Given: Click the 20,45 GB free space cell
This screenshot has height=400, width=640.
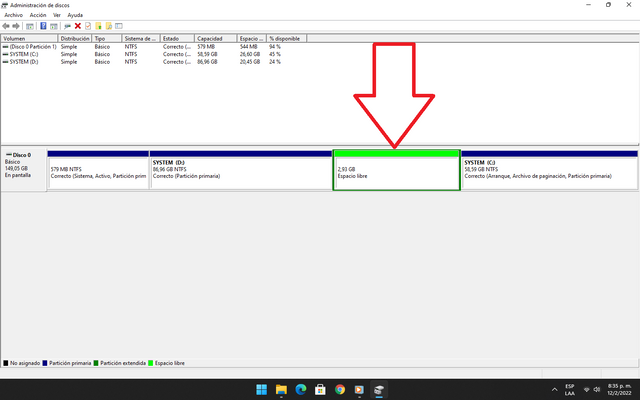Looking at the screenshot, I should pyautogui.click(x=250, y=62).
